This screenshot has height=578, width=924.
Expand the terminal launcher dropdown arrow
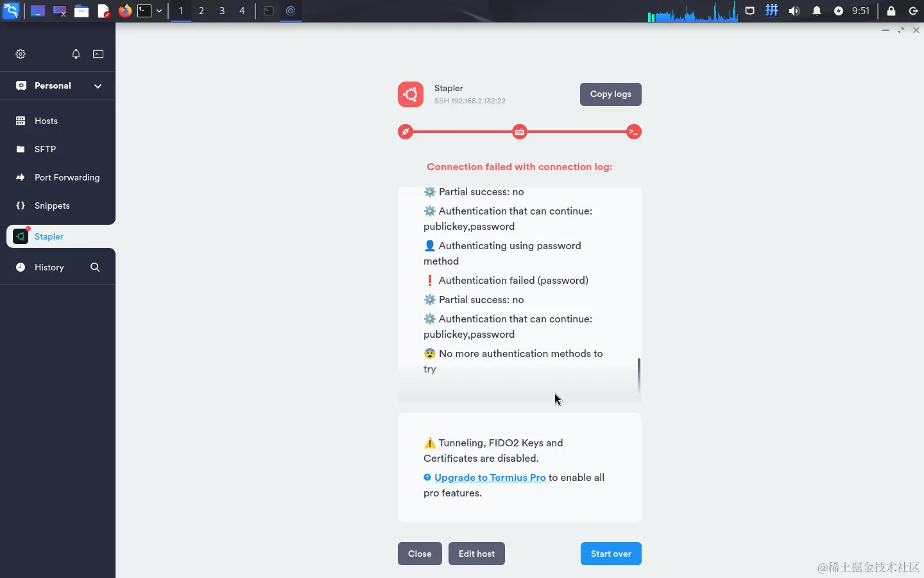159,11
